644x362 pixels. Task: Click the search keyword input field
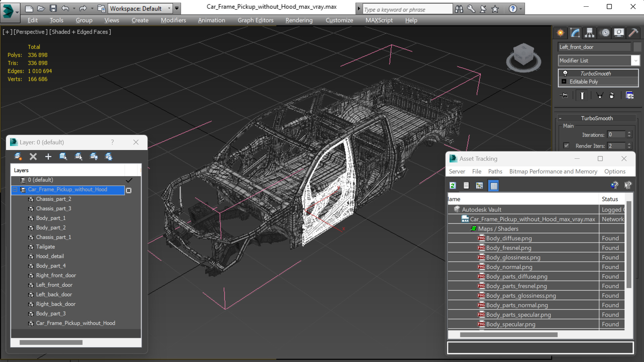pos(407,9)
